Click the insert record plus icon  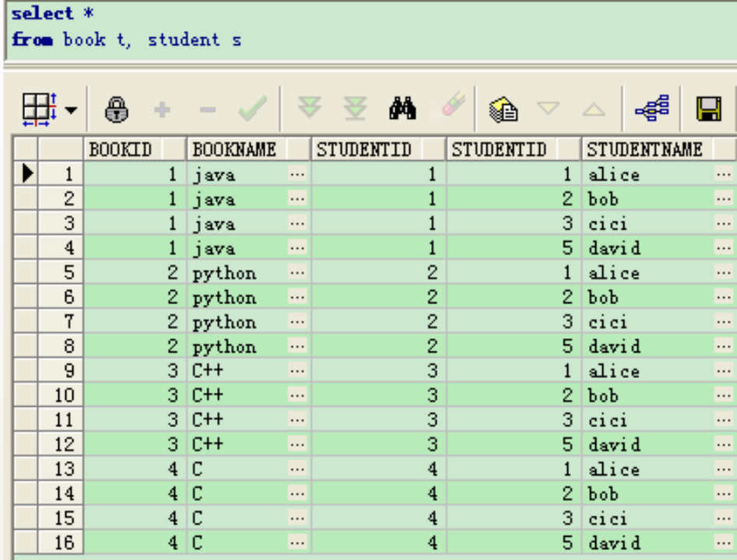pyautogui.click(x=162, y=110)
